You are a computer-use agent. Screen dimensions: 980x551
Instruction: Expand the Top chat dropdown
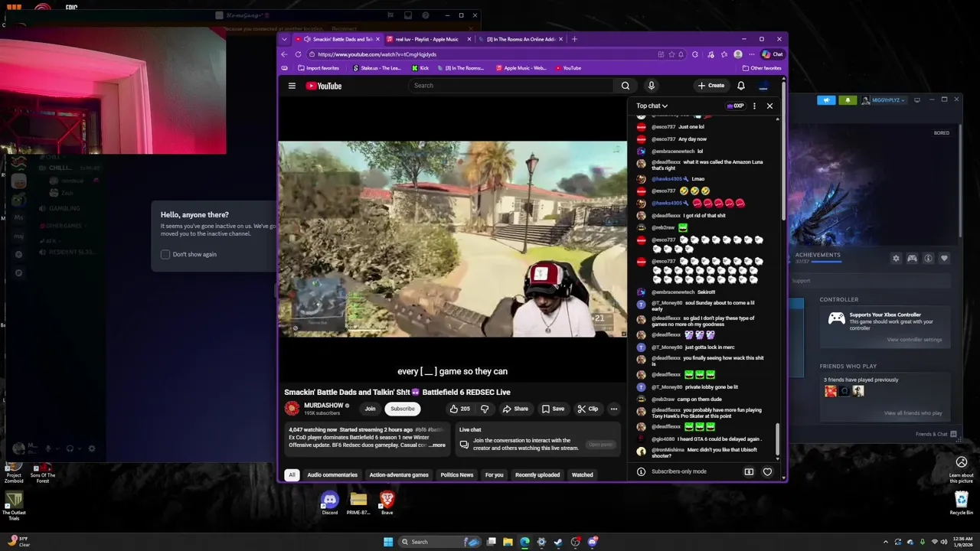[x=652, y=106]
